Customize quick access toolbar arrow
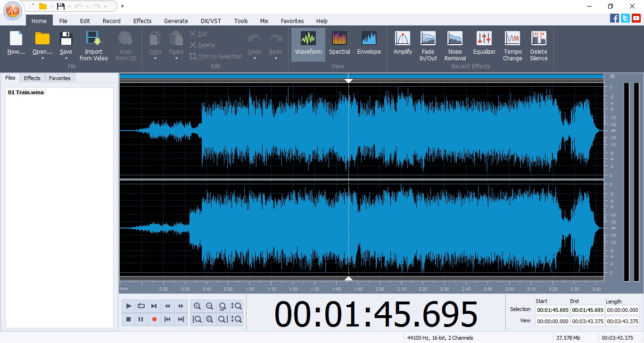Screen dimensions: 644x343 pos(123,6)
